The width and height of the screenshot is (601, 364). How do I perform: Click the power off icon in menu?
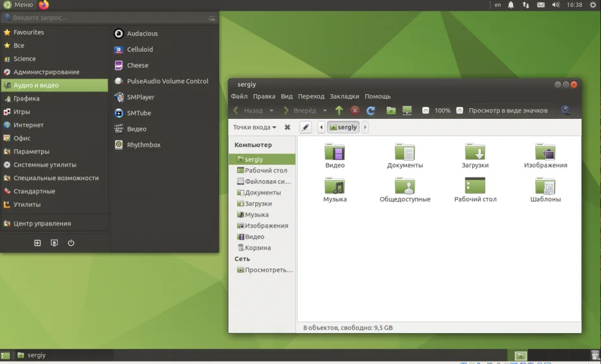tap(71, 243)
